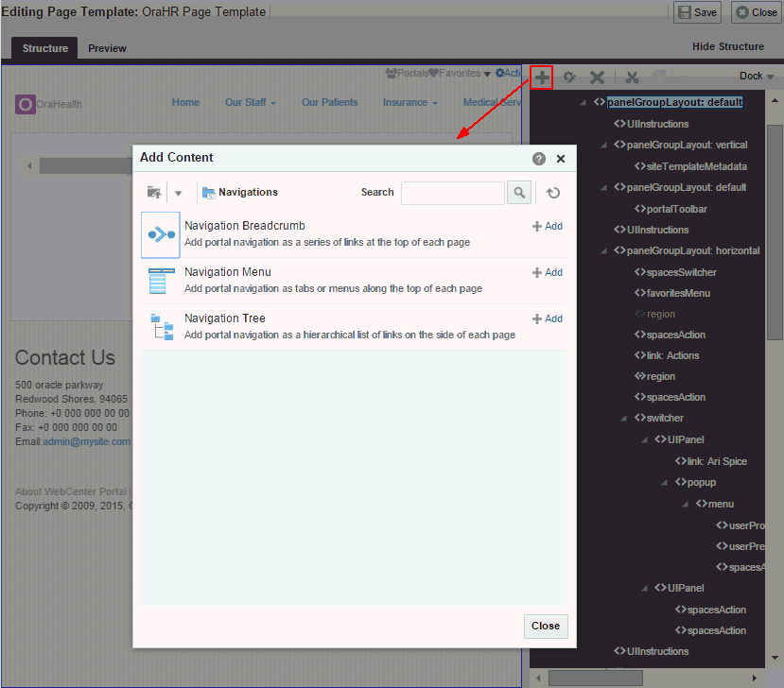Add the Navigation Menu component
The image size is (784, 688).
point(547,273)
